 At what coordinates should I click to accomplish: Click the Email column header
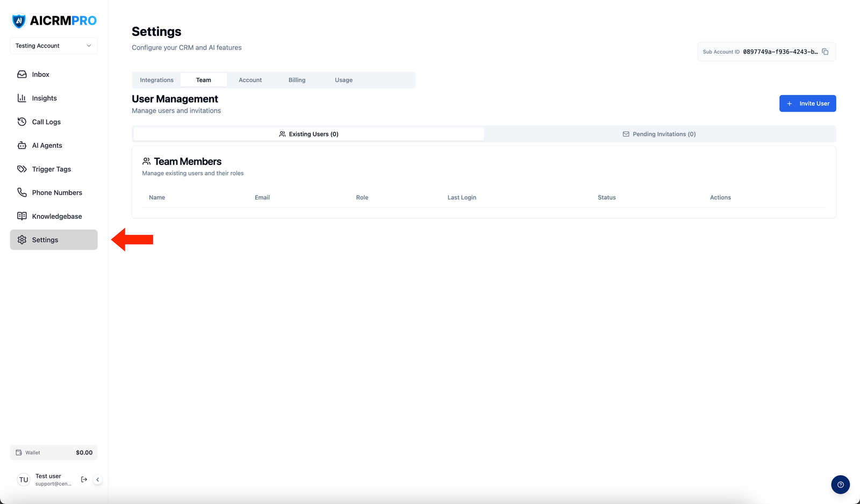coord(262,198)
